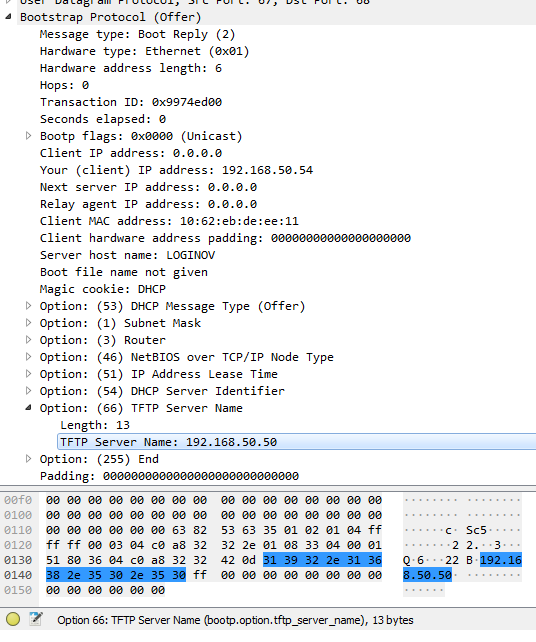536x642 pixels.
Task: Select the Padding row in tree
Action: [x=169, y=476]
